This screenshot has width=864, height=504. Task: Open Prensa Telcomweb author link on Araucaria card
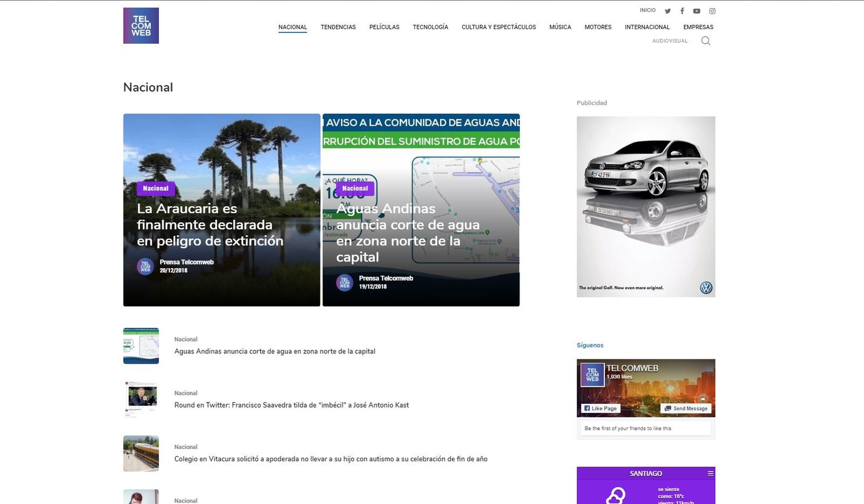tap(186, 262)
